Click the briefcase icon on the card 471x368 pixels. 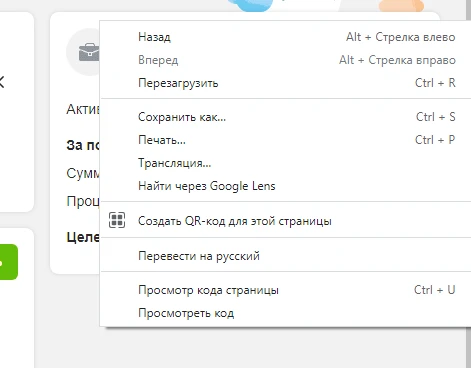click(89, 52)
